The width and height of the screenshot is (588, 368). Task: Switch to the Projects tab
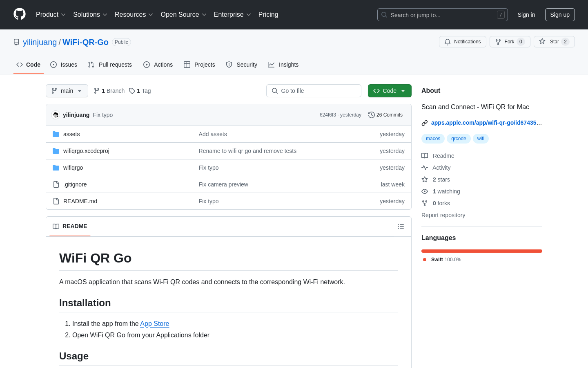pyautogui.click(x=199, y=65)
